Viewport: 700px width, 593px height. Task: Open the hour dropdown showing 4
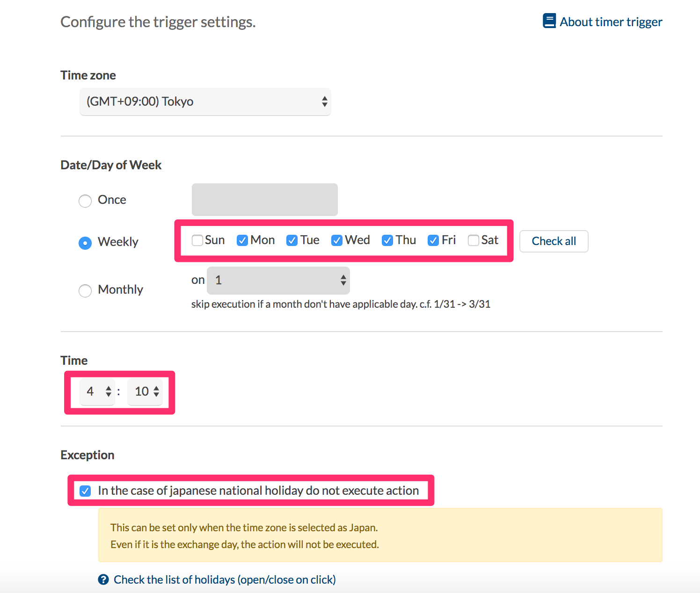pos(97,391)
